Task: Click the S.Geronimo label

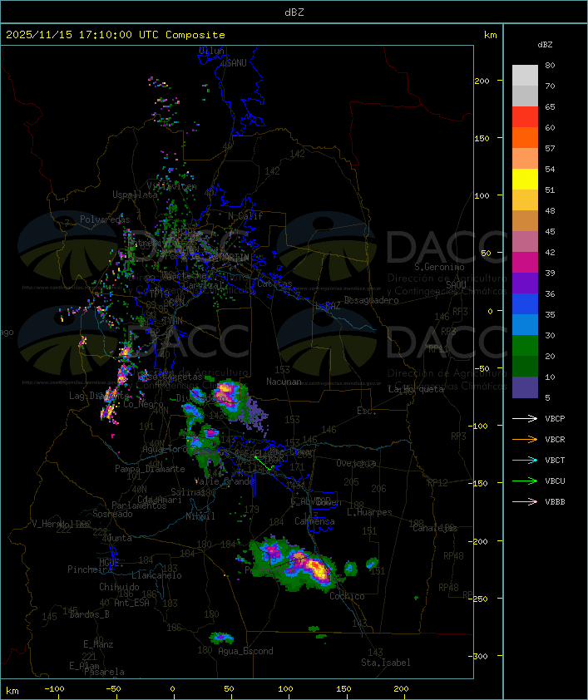Action: (439, 267)
